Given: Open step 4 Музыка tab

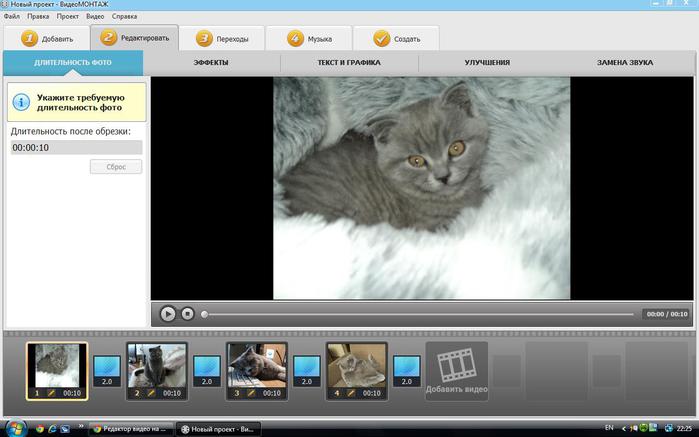Looking at the screenshot, I should (x=309, y=39).
